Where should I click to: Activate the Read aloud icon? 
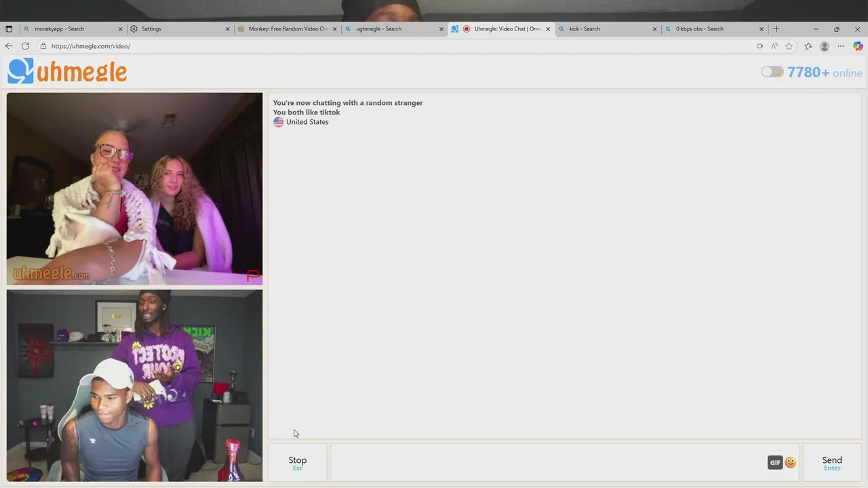point(774,46)
